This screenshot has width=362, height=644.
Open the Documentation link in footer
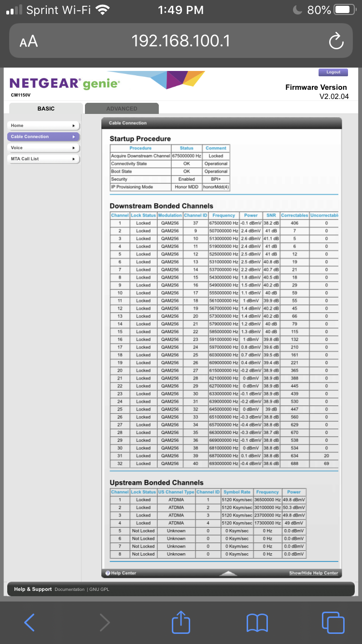[x=70, y=589]
